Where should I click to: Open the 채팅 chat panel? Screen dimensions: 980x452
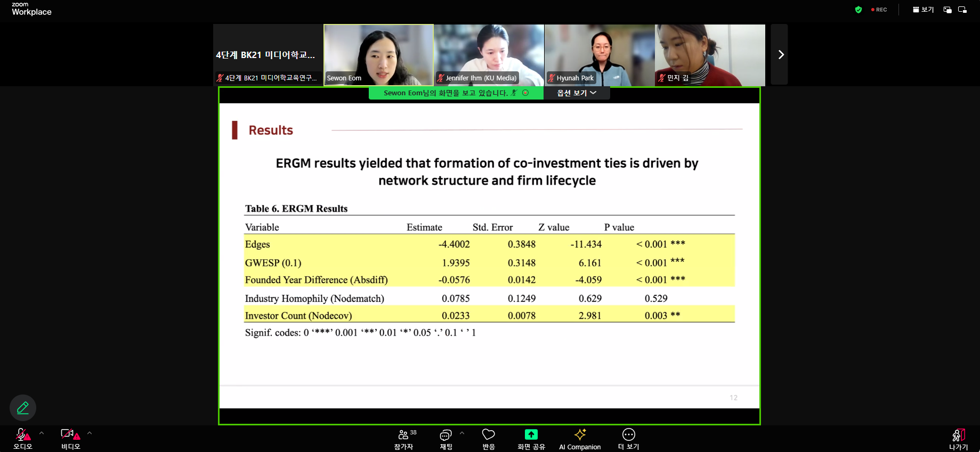point(446,438)
